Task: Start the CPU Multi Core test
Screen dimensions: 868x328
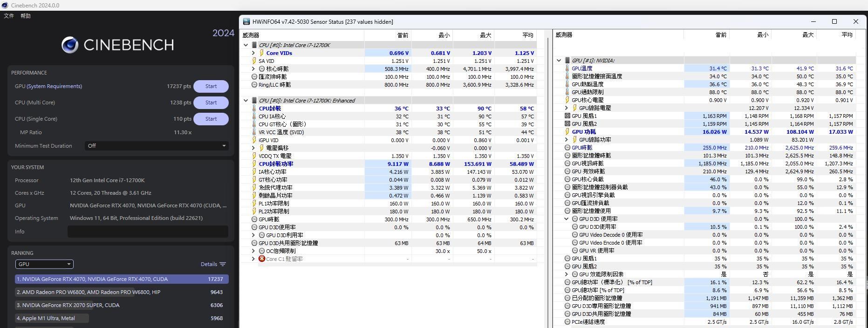Action: point(211,102)
